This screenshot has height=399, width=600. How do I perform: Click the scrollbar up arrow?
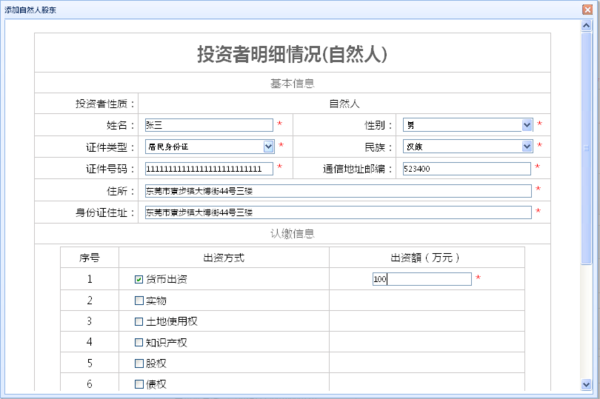[x=586, y=26]
